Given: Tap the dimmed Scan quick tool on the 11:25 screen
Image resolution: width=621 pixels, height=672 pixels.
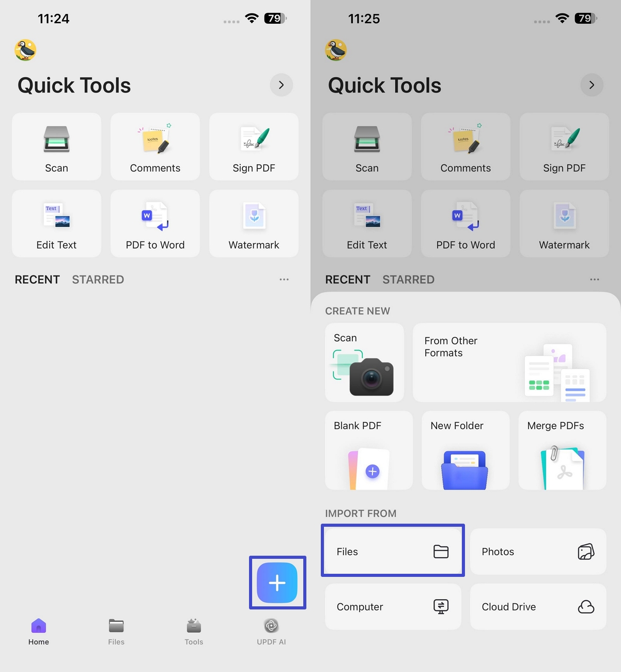Looking at the screenshot, I should (x=367, y=147).
